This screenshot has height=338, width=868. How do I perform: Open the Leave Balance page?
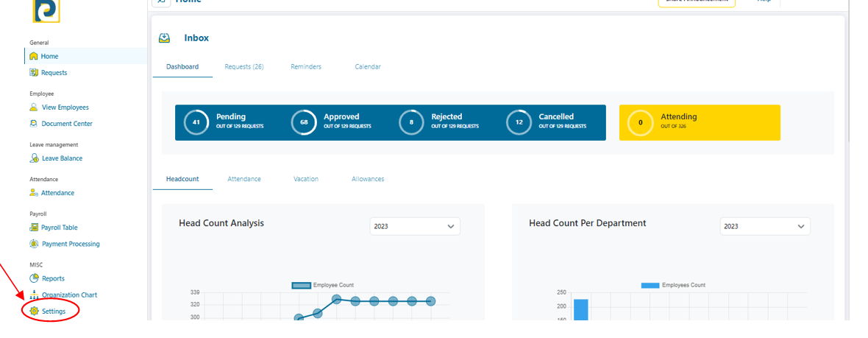(56, 158)
